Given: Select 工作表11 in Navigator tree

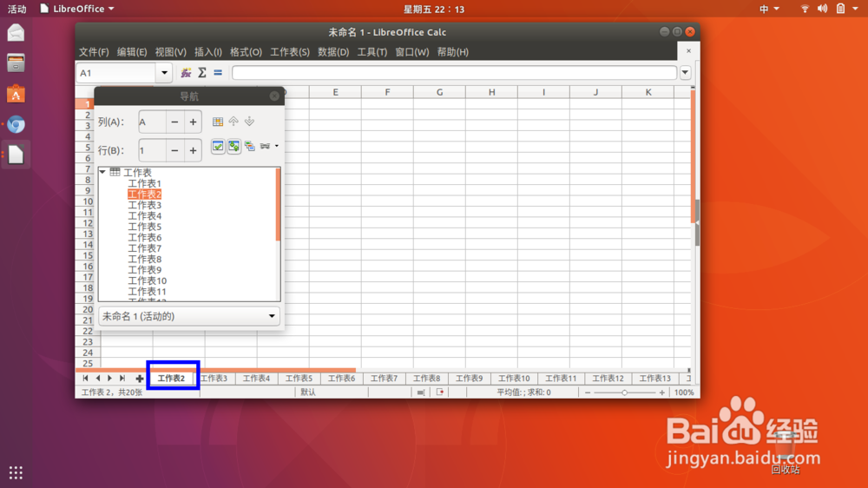Looking at the screenshot, I should [148, 292].
